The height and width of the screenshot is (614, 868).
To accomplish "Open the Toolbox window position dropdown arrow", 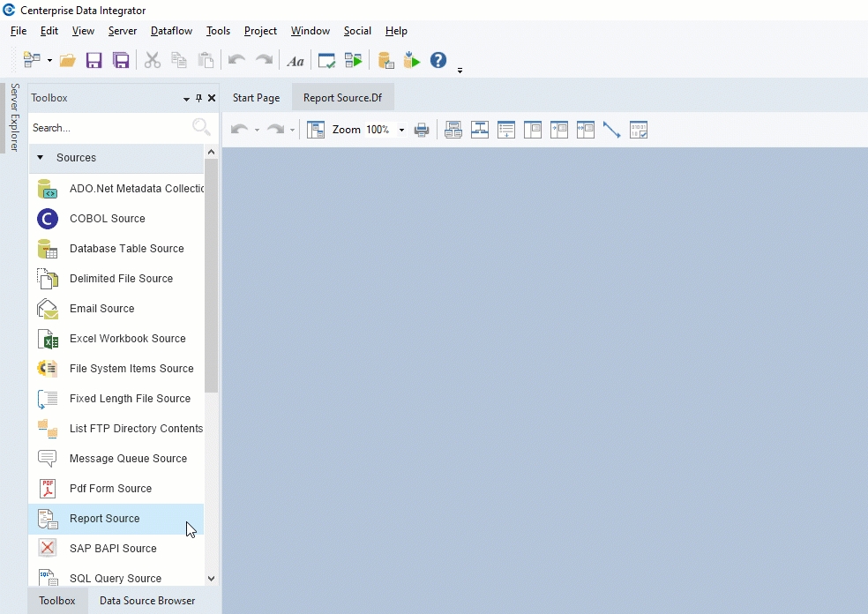I will (x=186, y=99).
